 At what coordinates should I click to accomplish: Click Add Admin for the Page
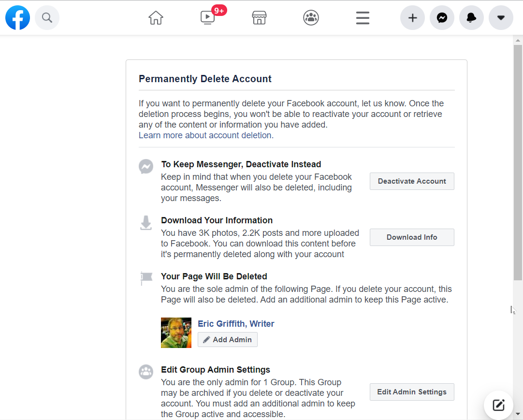click(x=227, y=340)
